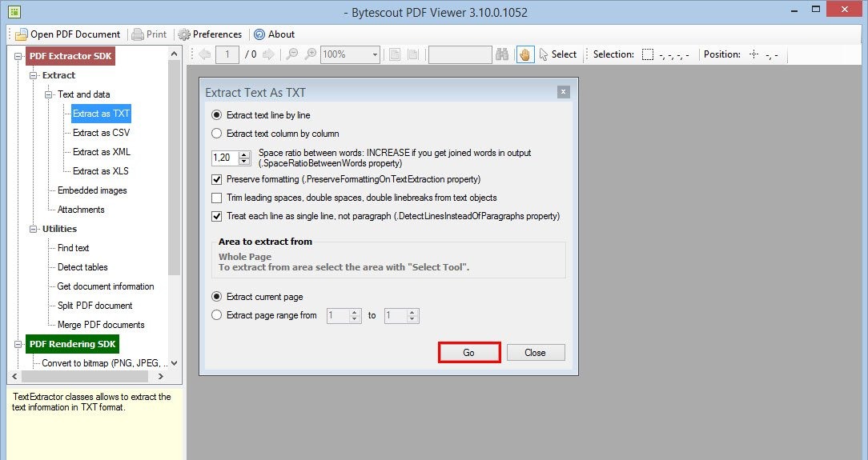
Task: Click the second page layout icon
Action: [x=413, y=54]
